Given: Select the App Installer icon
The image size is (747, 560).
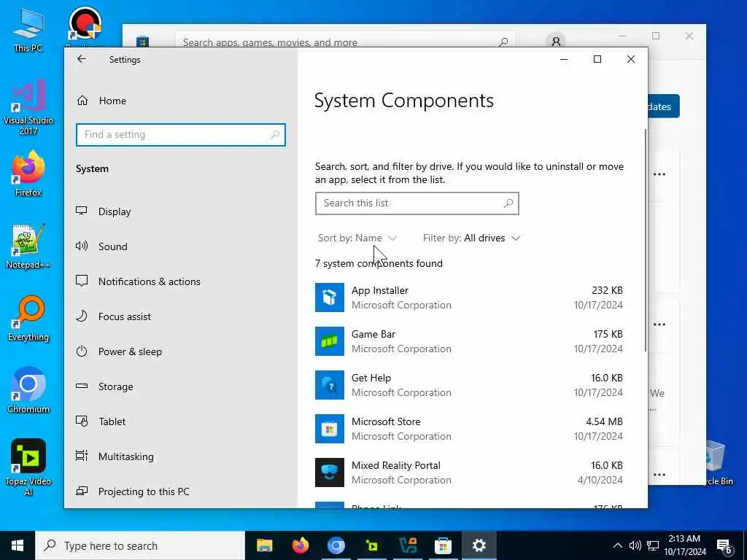Looking at the screenshot, I should 330,297.
